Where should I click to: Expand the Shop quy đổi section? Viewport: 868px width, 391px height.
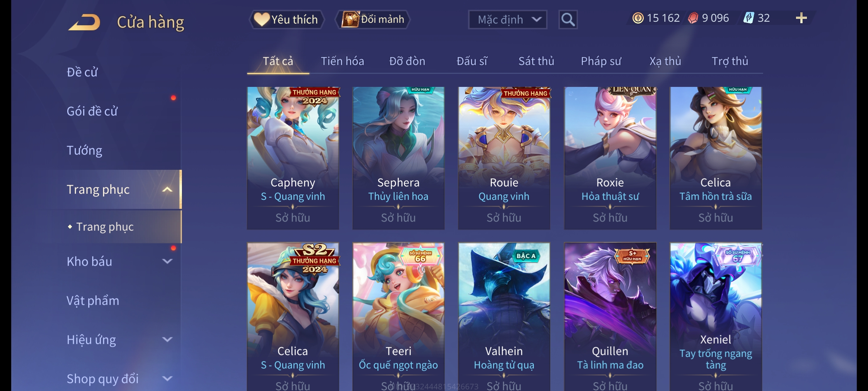(x=167, y=379)
